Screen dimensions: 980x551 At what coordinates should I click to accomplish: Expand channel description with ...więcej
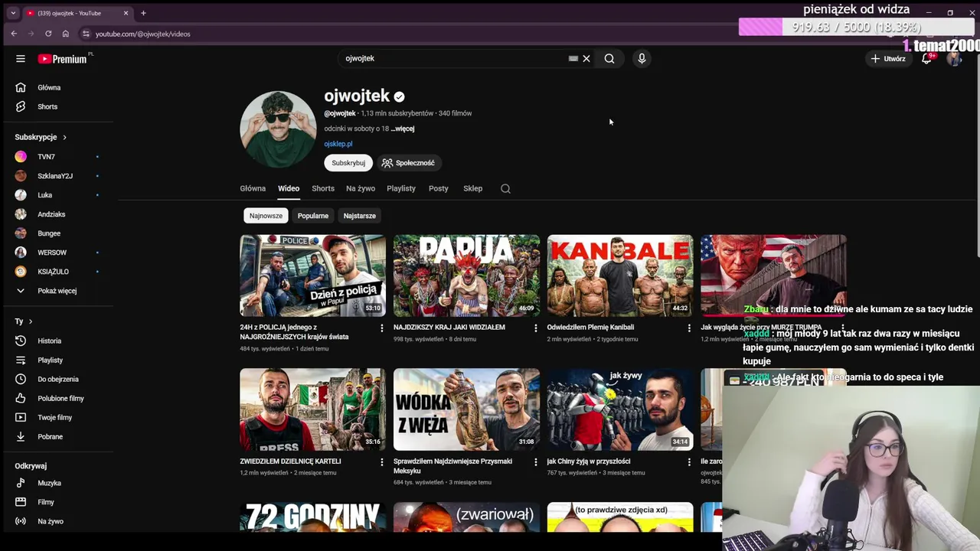tap(403, 129)
